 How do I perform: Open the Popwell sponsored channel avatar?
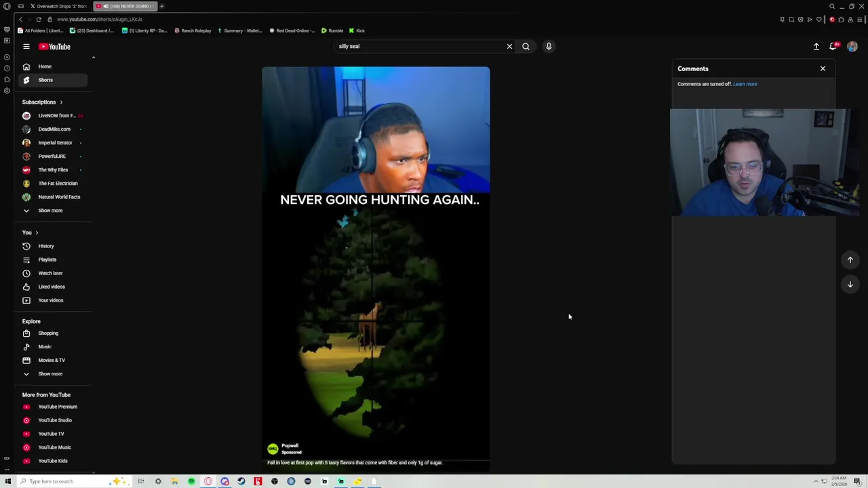tap(273, 449)
